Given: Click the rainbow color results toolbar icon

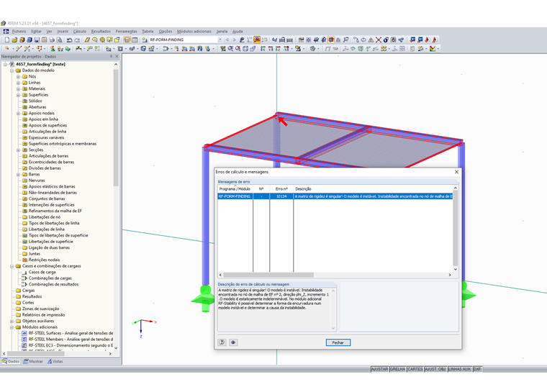Looking at the screenshot, I should point(433,49).
